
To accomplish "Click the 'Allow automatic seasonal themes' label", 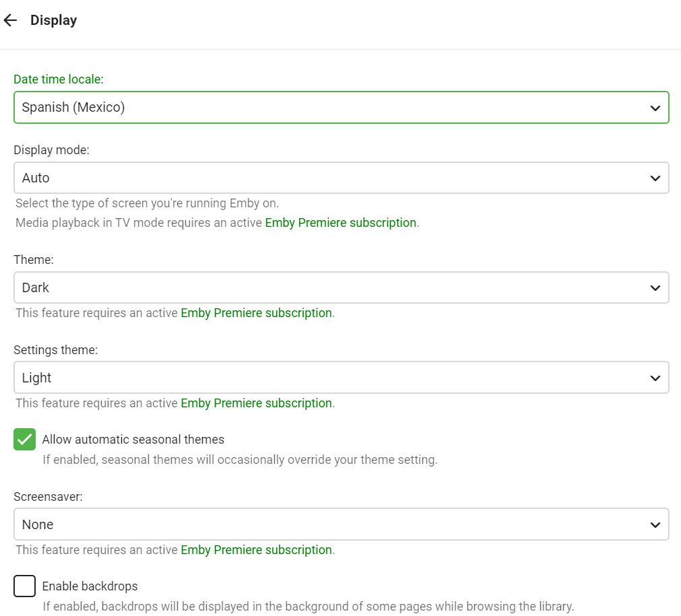I will (133, 440).
